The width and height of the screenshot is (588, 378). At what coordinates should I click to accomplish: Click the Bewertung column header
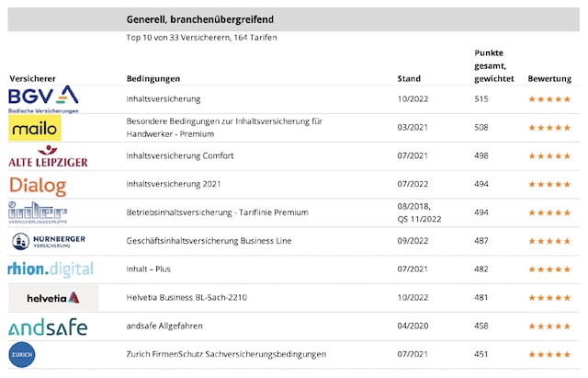pos(549,78)
